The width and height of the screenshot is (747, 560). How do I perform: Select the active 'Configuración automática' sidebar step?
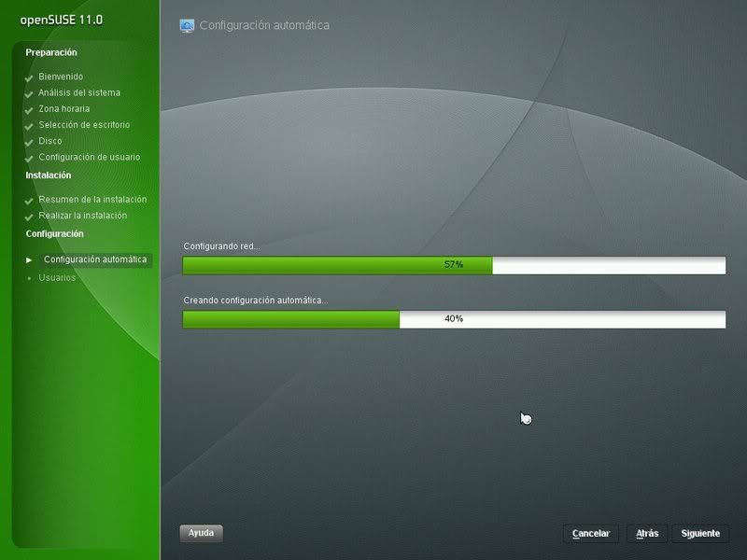[95, 259]
